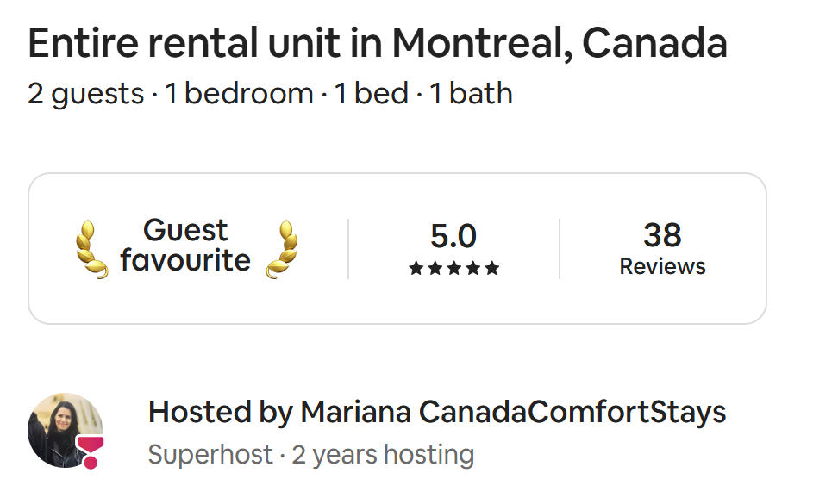Click the 1 bath detail
Screen dimensions: 813x504
[x=471, y=94]
